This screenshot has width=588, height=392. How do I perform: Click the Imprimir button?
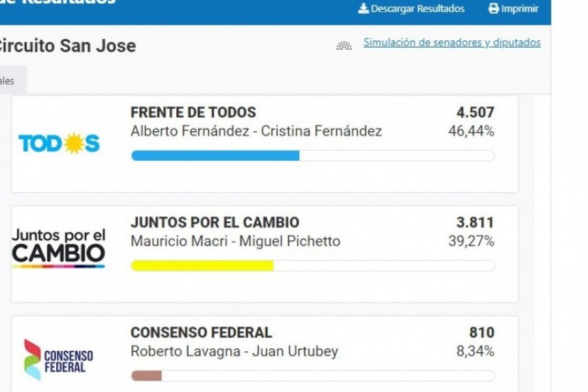click(514, 8)
